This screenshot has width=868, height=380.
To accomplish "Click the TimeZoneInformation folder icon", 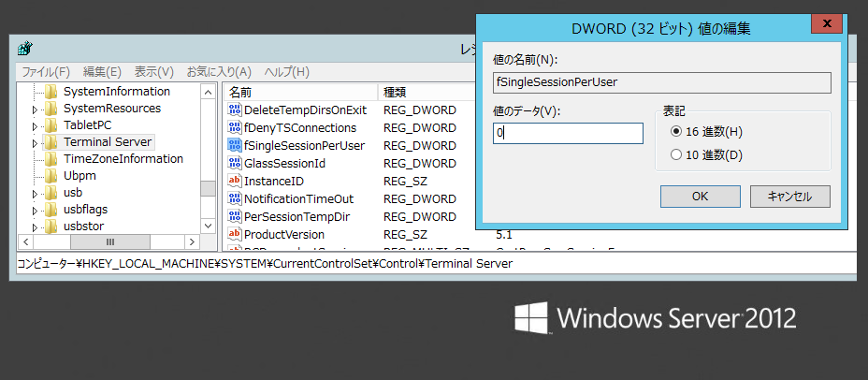I will pyautogui.click(x=51, y=159).
